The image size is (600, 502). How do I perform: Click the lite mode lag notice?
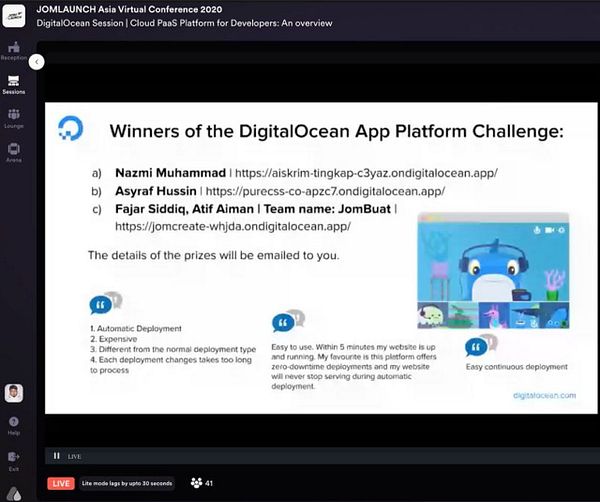(x=127, y=483)
